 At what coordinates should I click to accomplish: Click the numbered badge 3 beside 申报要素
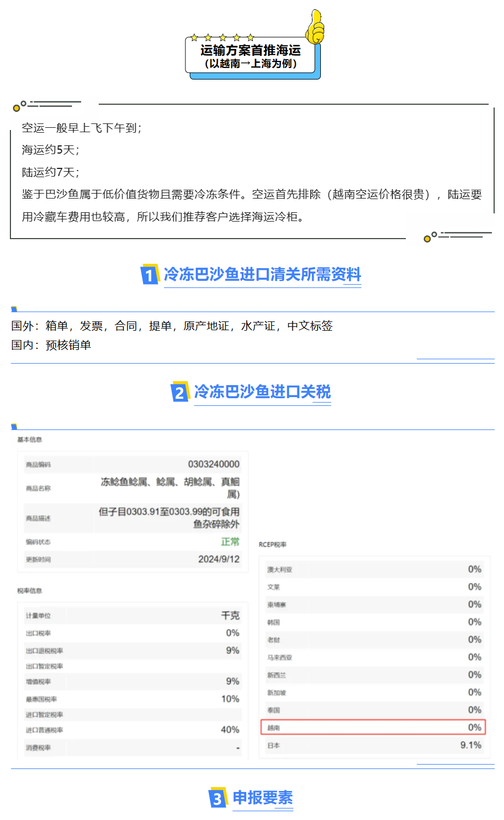tap(217, 799)
